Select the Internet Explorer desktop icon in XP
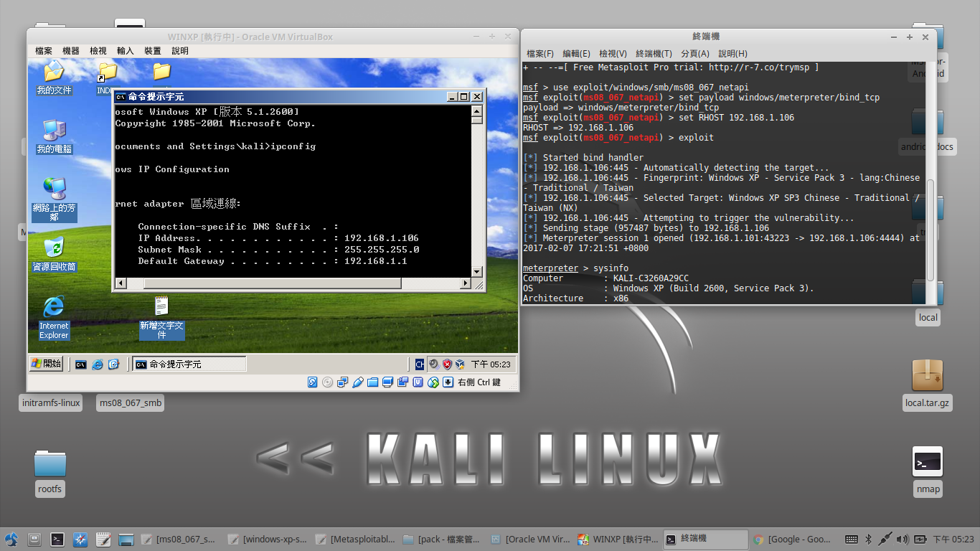 coord(54,318)
